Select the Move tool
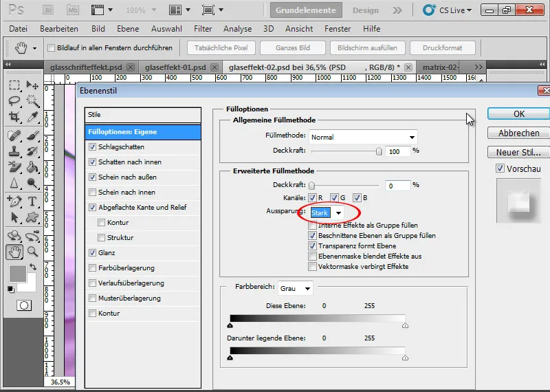Image resolution: width=550 pixels, height=392 pixels. tap(32, 85)
